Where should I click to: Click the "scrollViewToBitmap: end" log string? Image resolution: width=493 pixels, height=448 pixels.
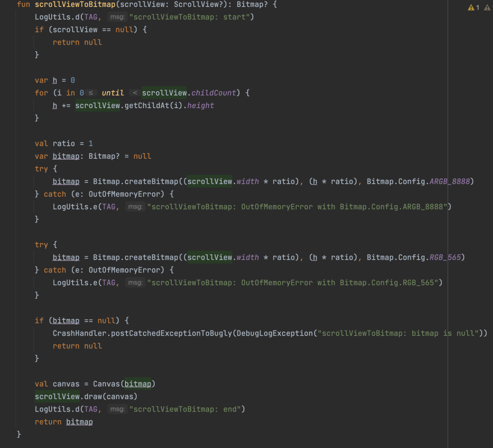tap(185, 409)
